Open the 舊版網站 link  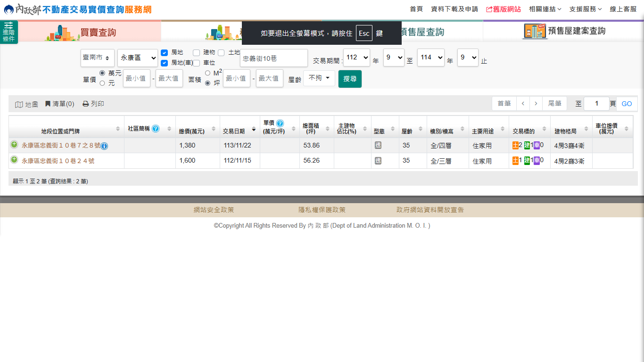coord(503,9)
